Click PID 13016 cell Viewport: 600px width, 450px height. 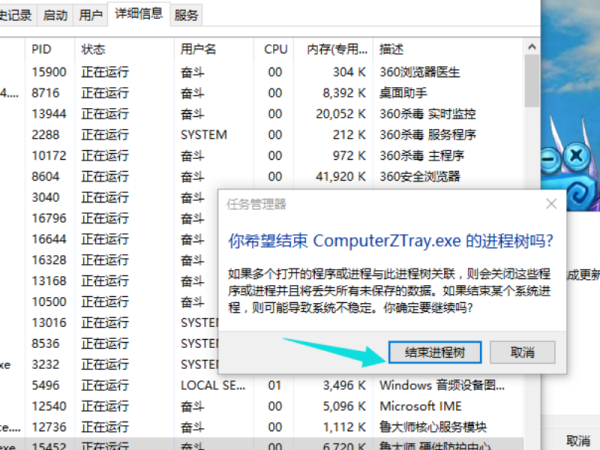click(49, 323)
